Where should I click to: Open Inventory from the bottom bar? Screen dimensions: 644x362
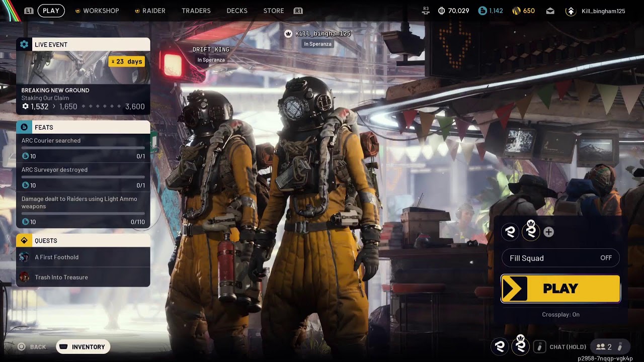coord(83,347)
